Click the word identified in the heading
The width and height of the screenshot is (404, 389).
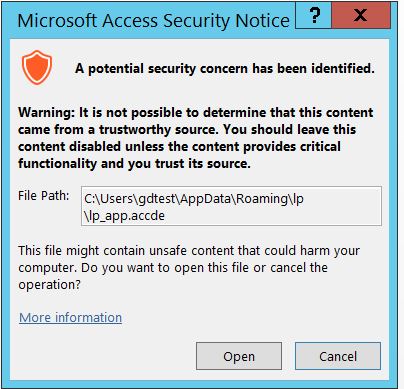coord(343,68)
